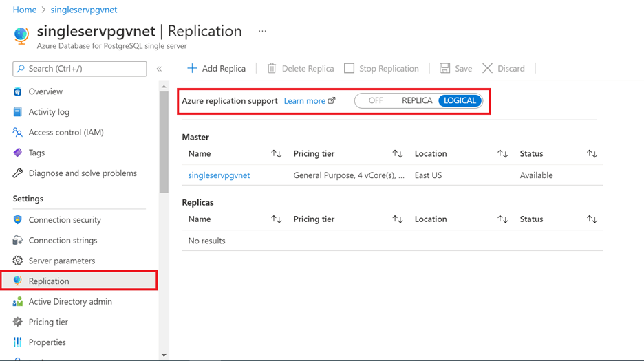
Task: Open the more options ellipsis
Action: 262,31
